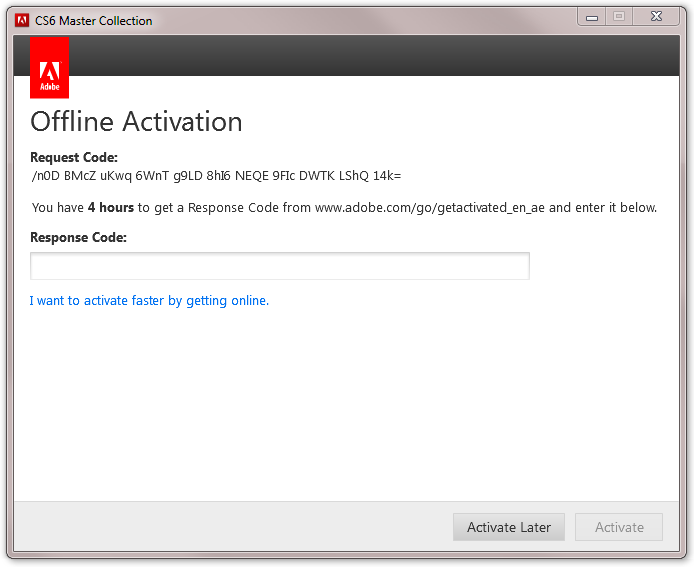Screen dimensions: 694x567
Task: Click the red Adobe logo
Action: coord(50,68)
